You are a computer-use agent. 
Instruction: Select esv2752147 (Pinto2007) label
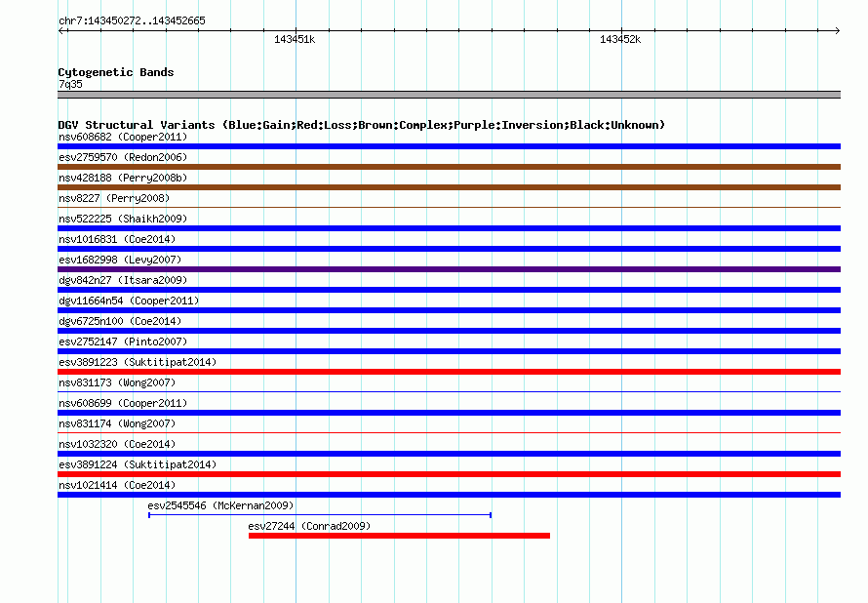click(123, 342)
